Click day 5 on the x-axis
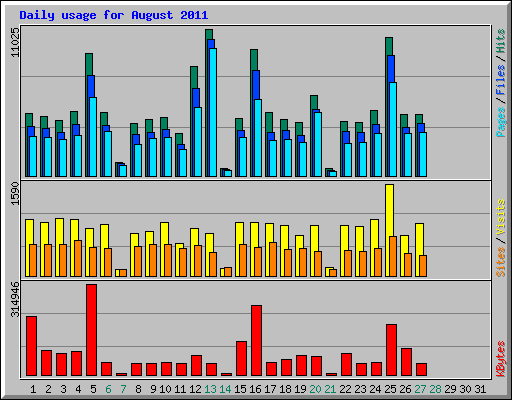This screenshot has width=512, height=400. tap(93, 389)
